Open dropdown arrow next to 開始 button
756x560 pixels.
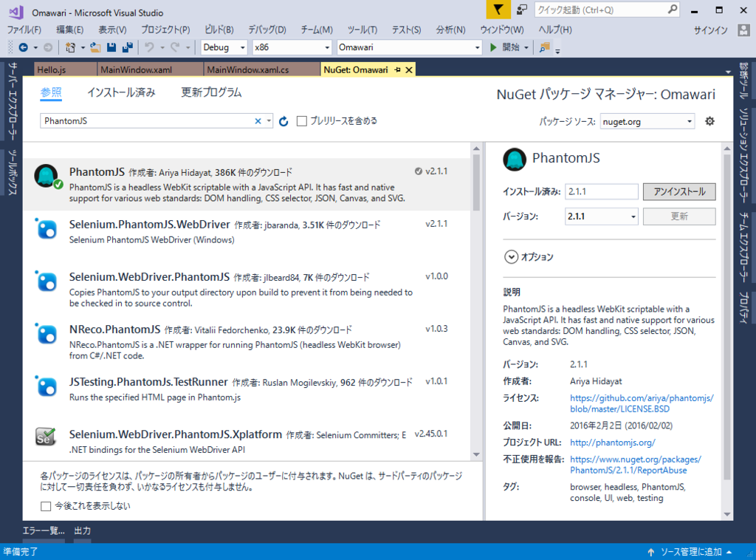(526, 47)
